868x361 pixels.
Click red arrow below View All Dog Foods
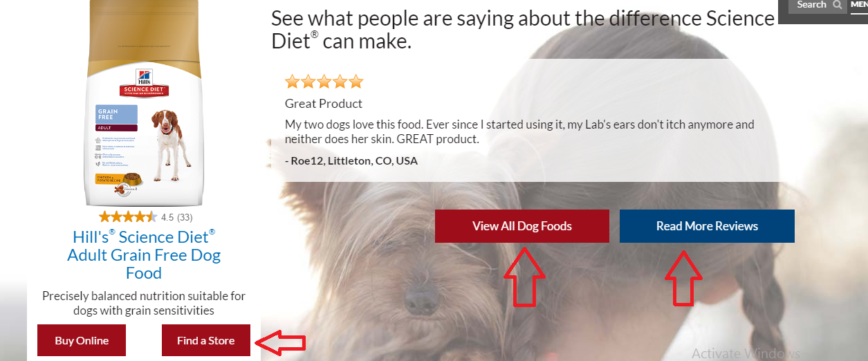tap(524, 278)
